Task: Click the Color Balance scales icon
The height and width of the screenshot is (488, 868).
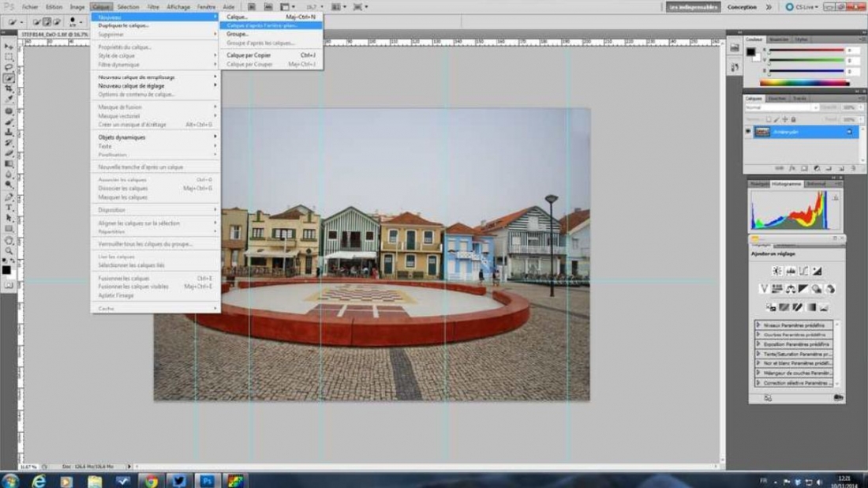Action: tap(790, 289)
